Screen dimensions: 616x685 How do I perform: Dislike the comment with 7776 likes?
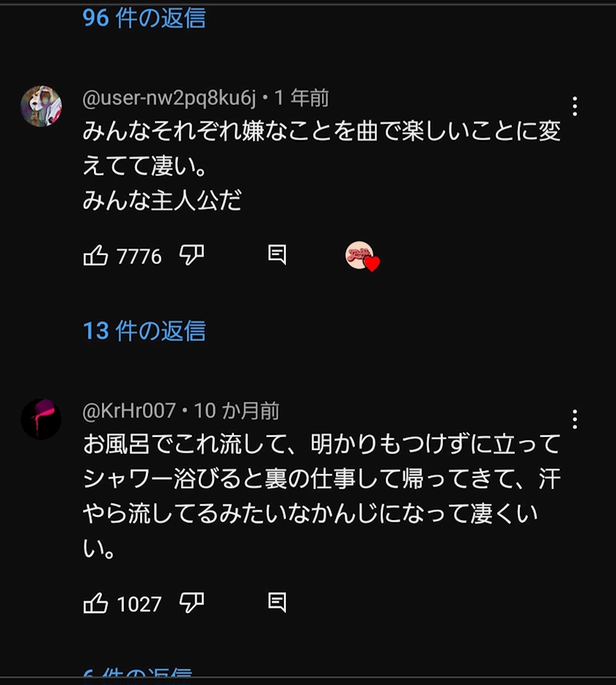191,255
